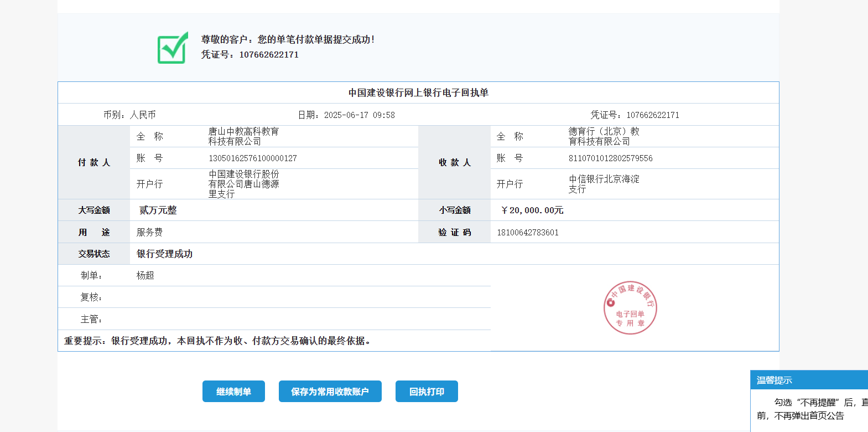Image resolution: width=868 pixels, height=432 pixels.
Task: Click the purpose value 服务费
Action: coord(149,232)
